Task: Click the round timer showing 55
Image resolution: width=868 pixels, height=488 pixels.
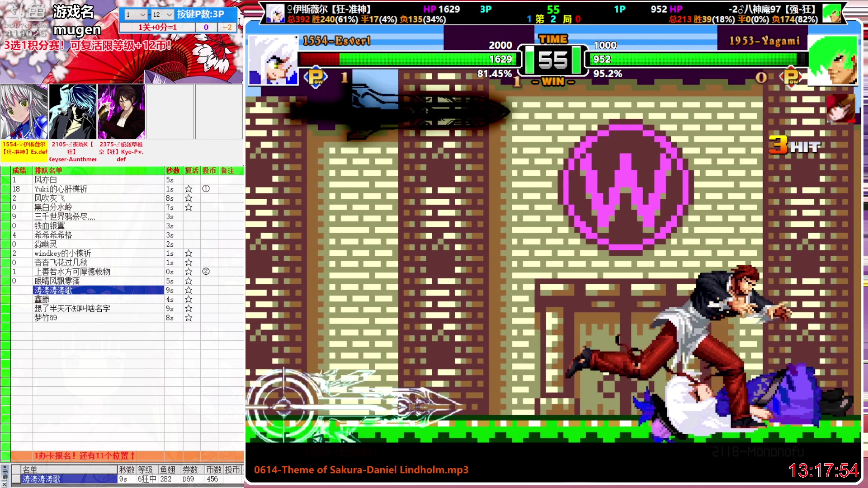Action: [x=553, y=61]
